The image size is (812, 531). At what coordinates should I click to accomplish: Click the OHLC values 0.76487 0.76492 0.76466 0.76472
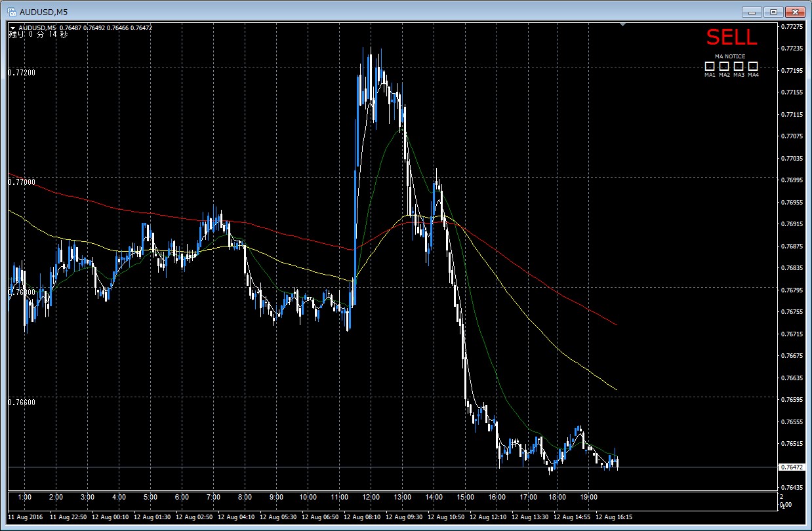tap(106, 28)
